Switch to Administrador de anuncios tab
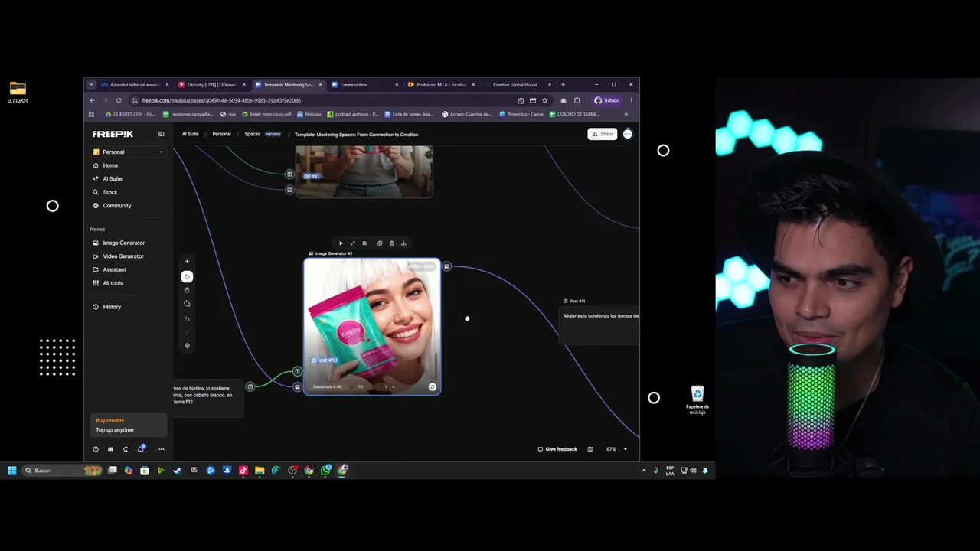The width and height of the screenshot is (980, 551). [x=135, y=85]
